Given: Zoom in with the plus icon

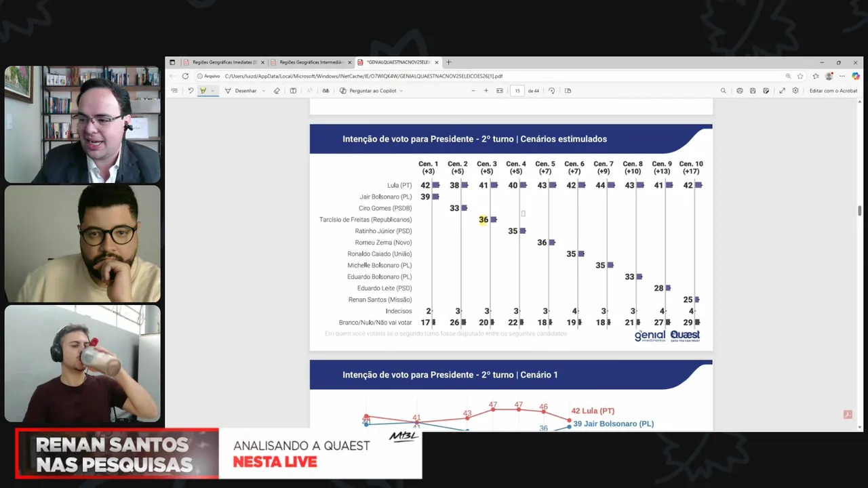Looking at the screenshot, I should coord(486,91).
